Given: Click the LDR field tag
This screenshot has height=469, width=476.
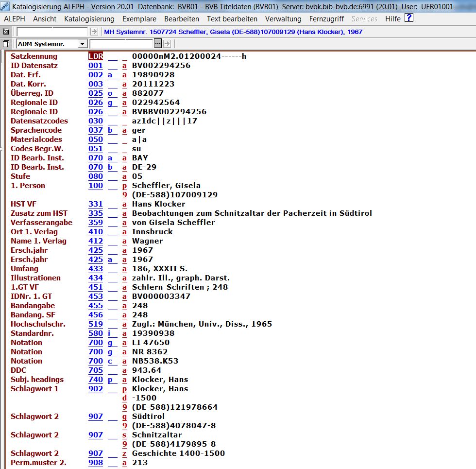Looking at the screenshot, I should [96, 56].
